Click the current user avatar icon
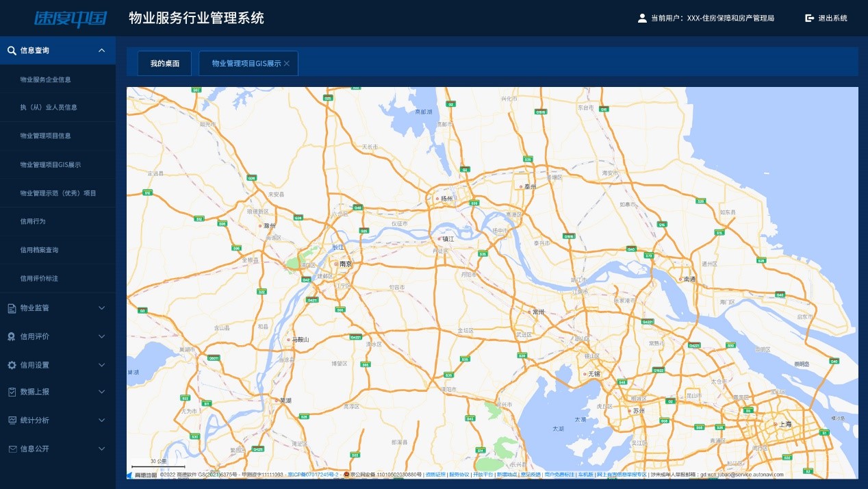This screenshot has height=489, width=868. tap(642, 18)
